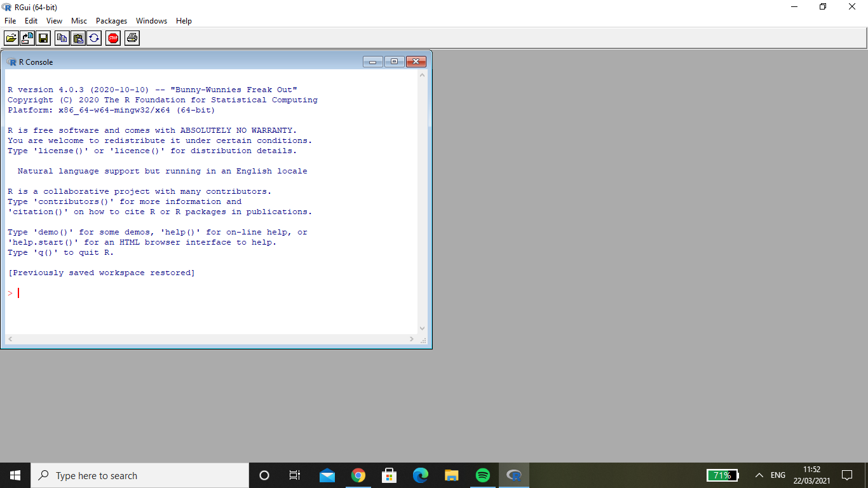Open Spotify from the taskbar
The height and width of the screenshot is (488, 868).
482,475
